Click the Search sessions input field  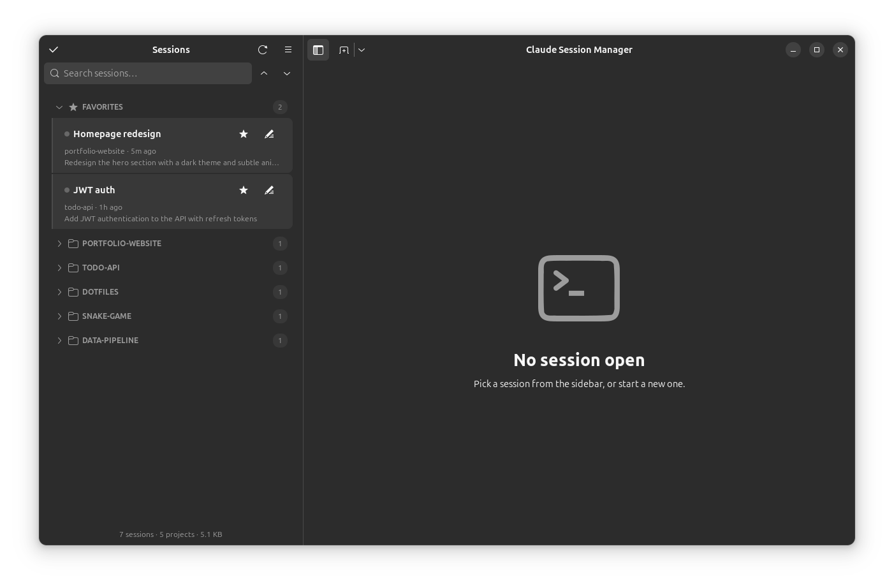148,73
